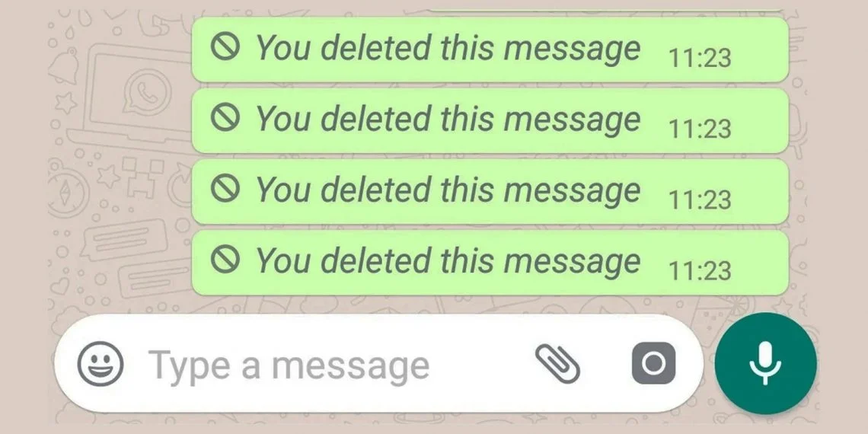Click the laptop doodle on chat wallpaper
Image resolution: width=868 pixels, height=434 pixels.
coord(130,95)
